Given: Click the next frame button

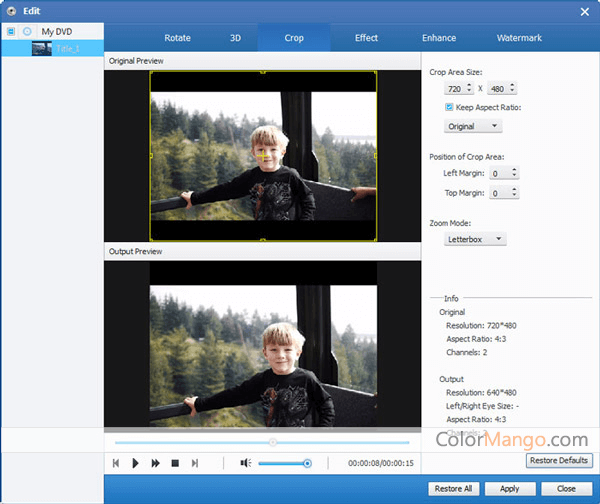Looking at the screenshot, I should coord(195,463).
